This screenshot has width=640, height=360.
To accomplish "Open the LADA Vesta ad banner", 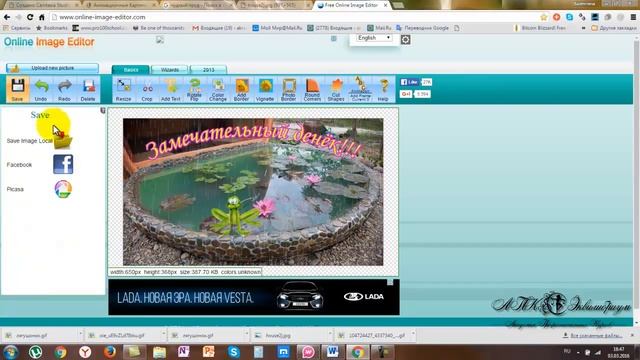I will click(x=253, y=297).
